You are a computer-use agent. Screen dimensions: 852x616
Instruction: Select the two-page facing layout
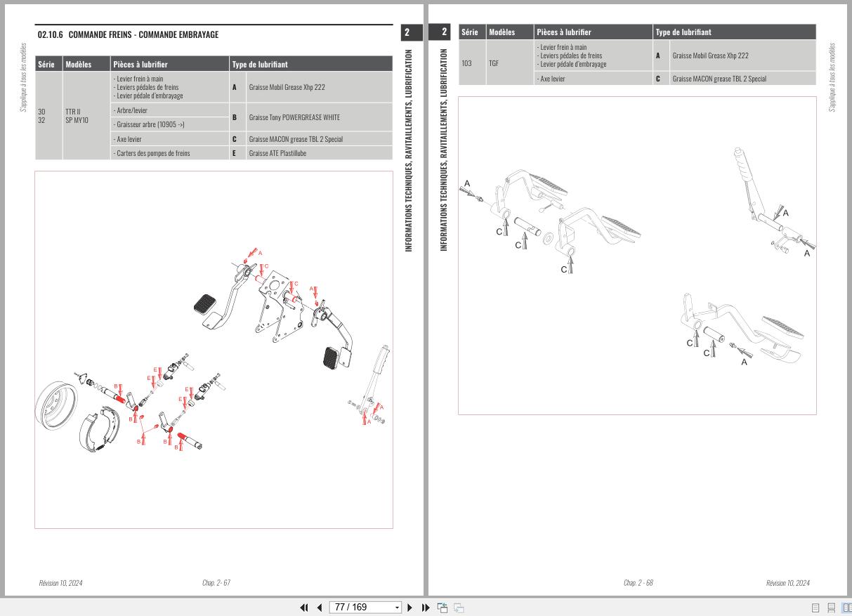(x=846, y=608)
